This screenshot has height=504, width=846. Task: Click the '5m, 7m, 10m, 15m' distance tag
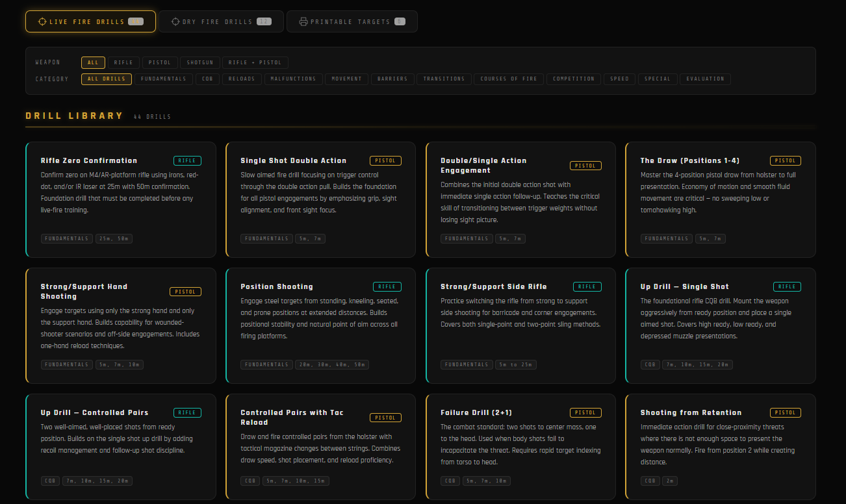click(x=296, y=481)
